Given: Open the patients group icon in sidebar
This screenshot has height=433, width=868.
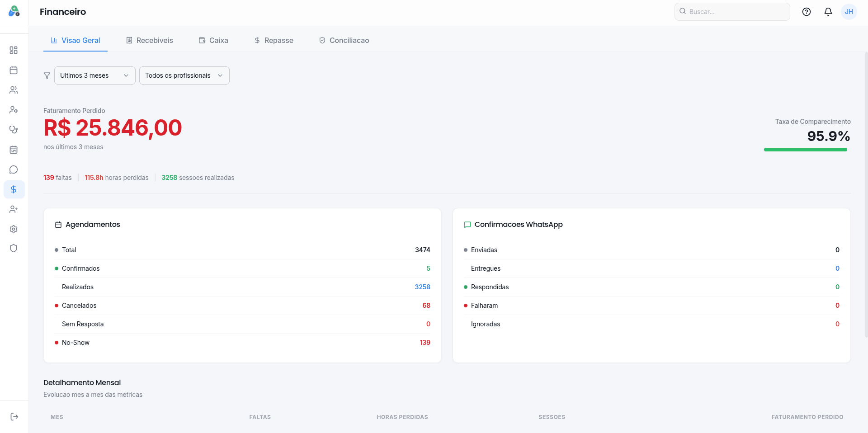Looking at the screenshot, I should (x=14, y=90).
